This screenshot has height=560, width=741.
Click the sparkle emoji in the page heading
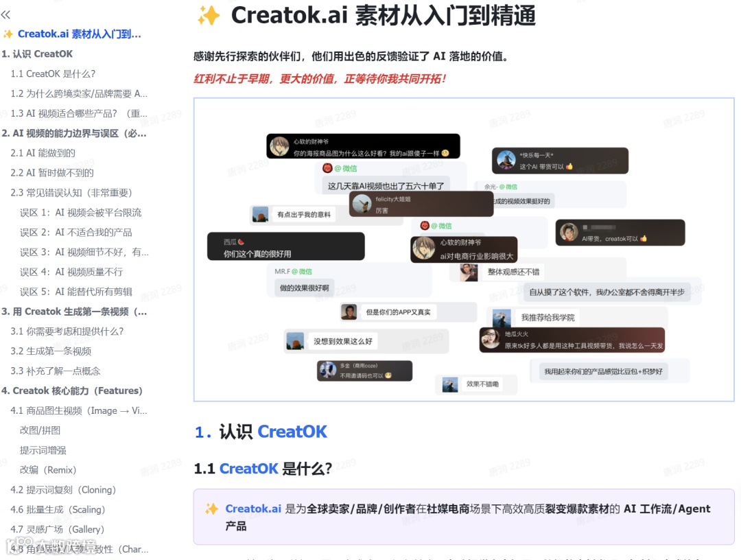coord(209,16)
